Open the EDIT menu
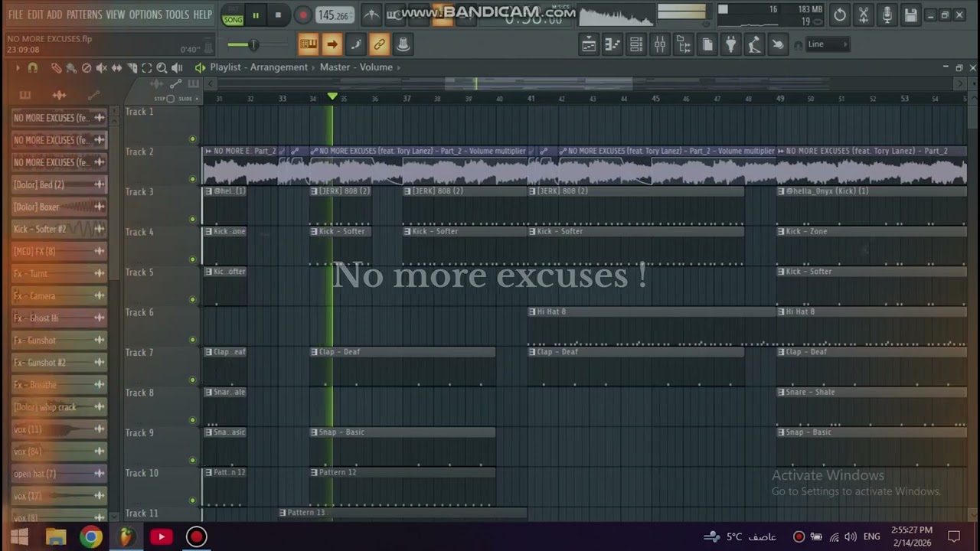This screenshot has height=551, width=980. tap(35, 15)
